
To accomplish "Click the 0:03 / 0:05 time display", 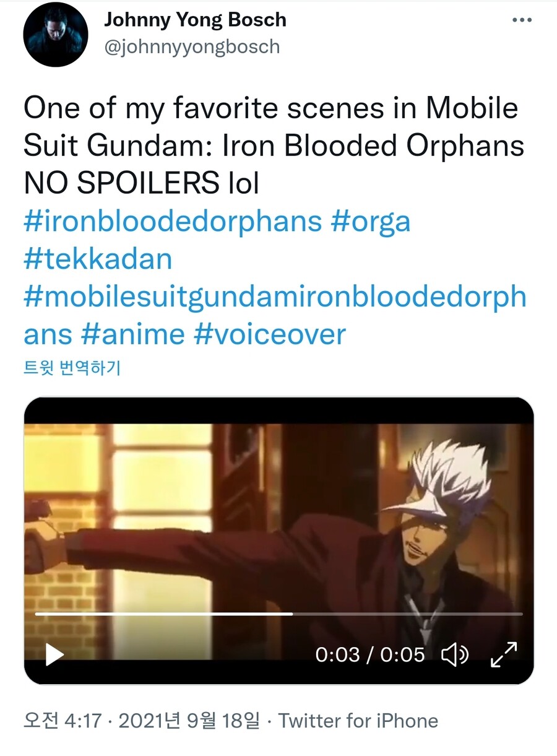I will click(x=370, y=654).
